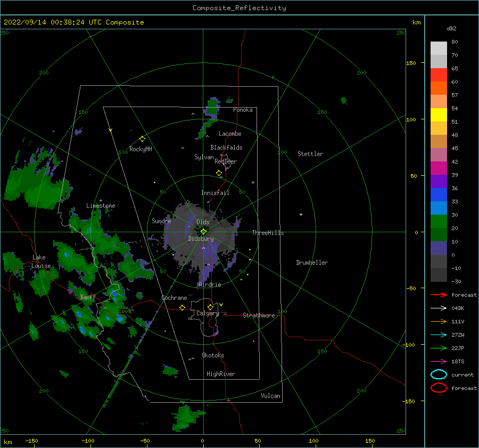
Task: Click the dark green 10-20 dBZ swatch
Action: coord(439,234)
